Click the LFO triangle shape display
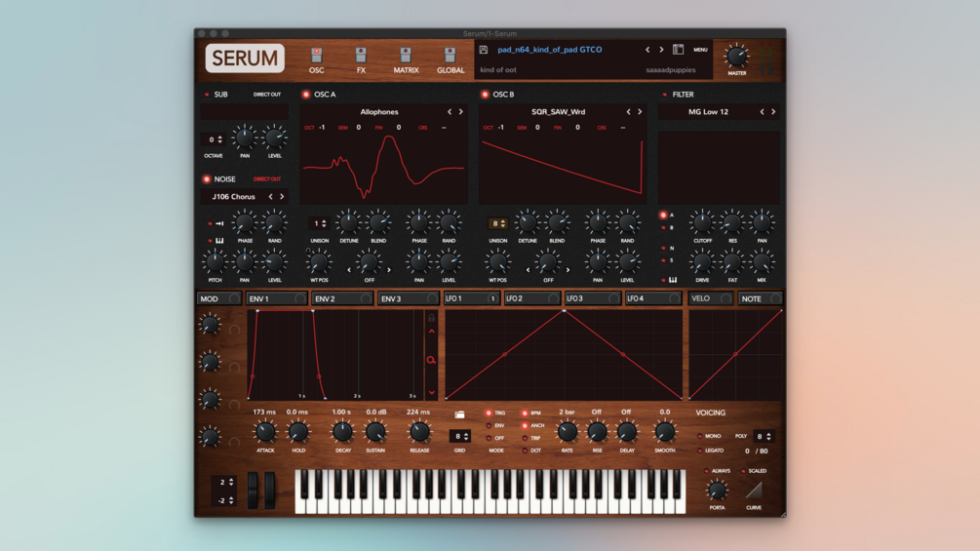Screen dimensions: 980x551 coord(564,354)
